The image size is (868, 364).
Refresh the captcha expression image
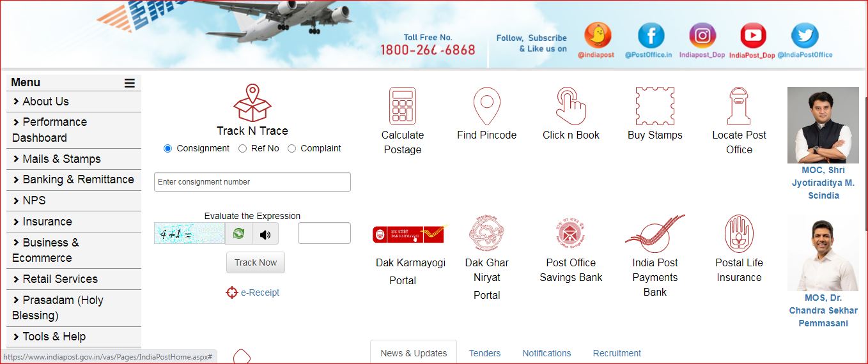[x=238, y=234]
